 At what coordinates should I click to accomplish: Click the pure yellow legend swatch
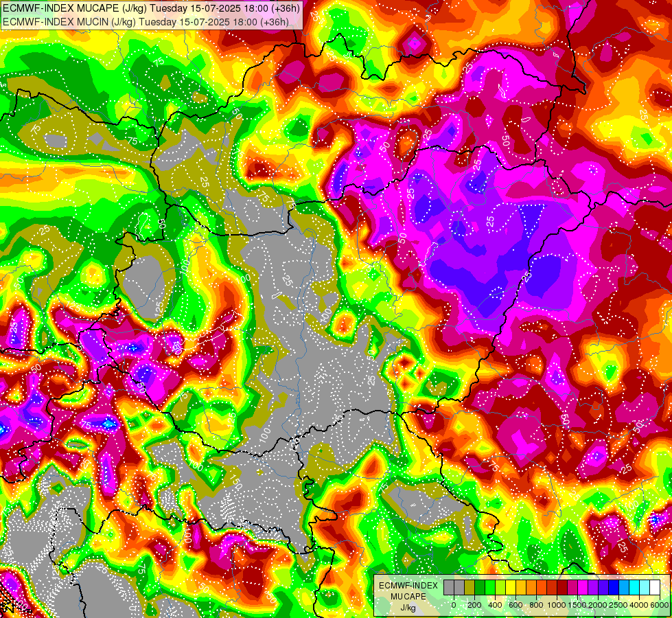(x=511, y=587)
